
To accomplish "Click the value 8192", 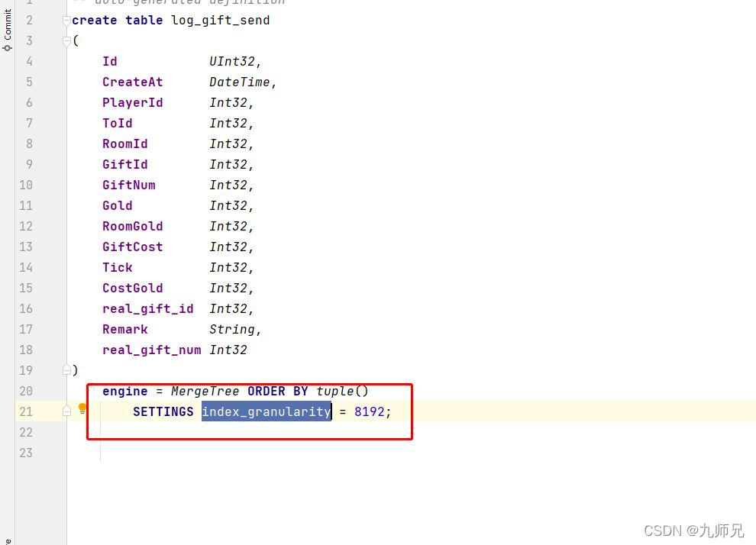I will coord(370,412).
